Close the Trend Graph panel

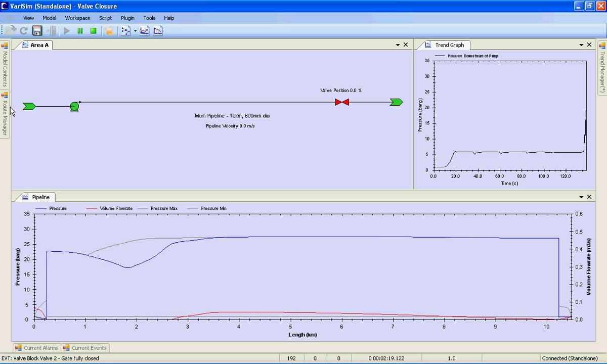point(589,45)
